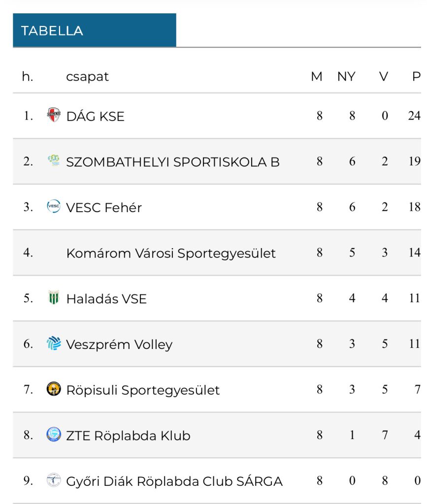Open Komárom Városi Sportegyesület team link
This screenshot has height=504, width=427.
[171, 253]
